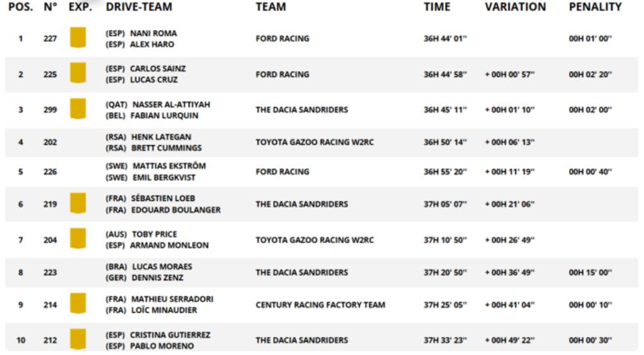Click TOYOTA GAZOO RACING W2RC for car 202

[x=315, y=142]
